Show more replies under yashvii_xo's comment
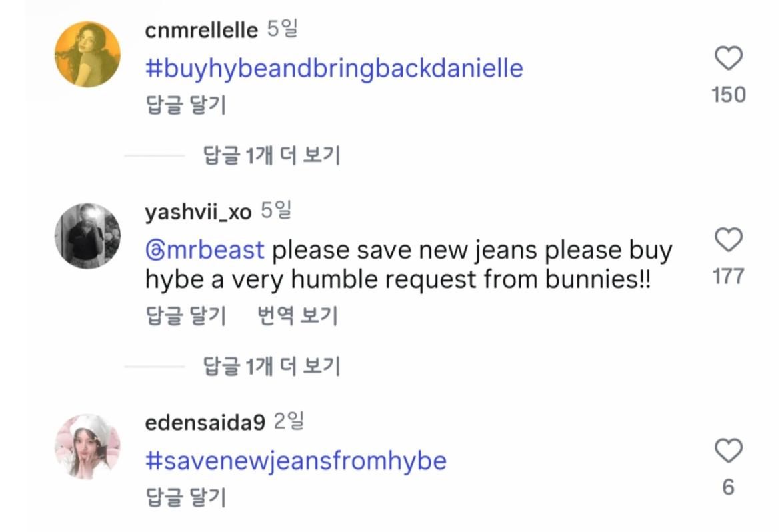780x532 pixels. 271,366
